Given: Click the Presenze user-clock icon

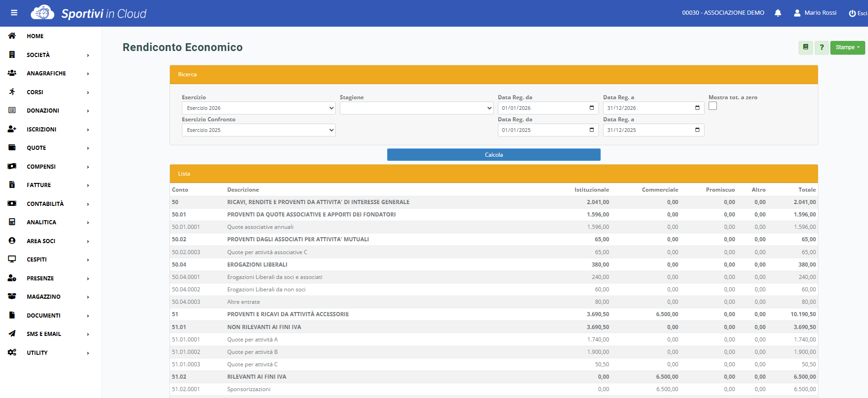Looking at the screenshot, I should coord(12,278).
